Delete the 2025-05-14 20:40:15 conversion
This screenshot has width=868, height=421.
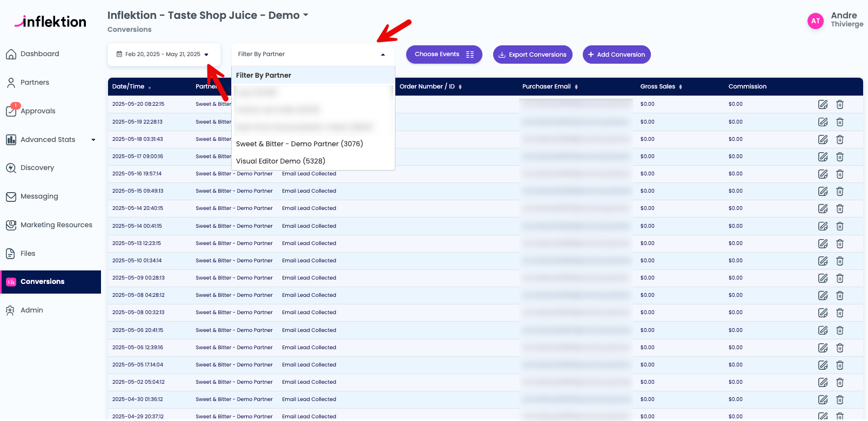pyautogui.click(x=840, y=208)
